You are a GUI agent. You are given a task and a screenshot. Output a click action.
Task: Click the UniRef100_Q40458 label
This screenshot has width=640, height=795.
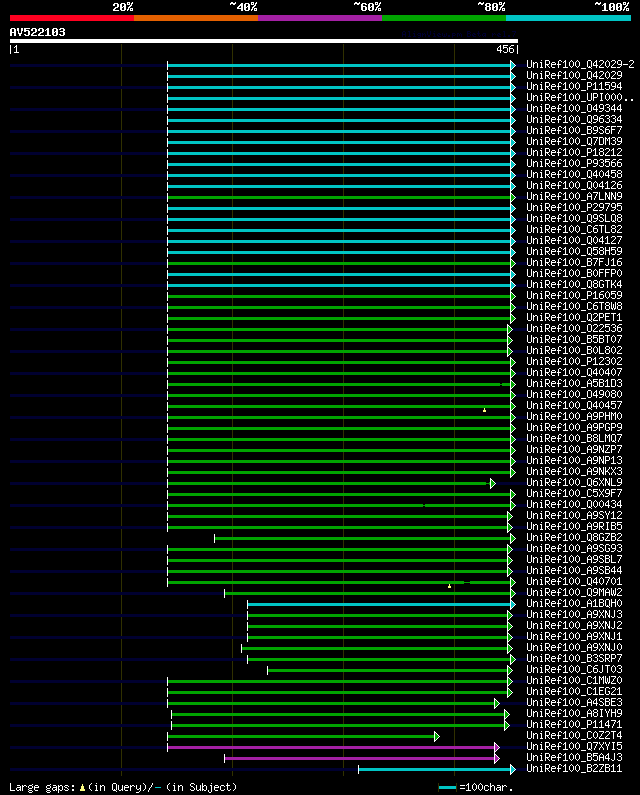tap(574, 174)
